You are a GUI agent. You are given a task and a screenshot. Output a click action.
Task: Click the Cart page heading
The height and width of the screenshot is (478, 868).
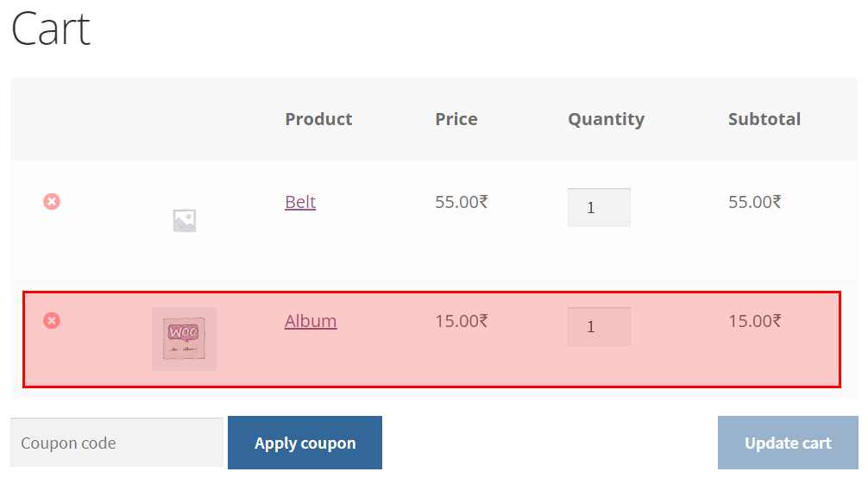click(x=50, y=28)
